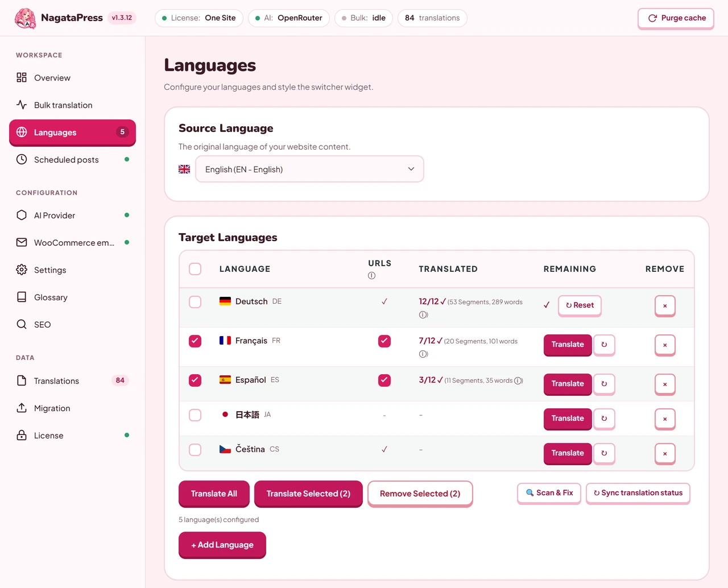Click the Translate All button
The height and width of the screenshot is (588, 728).
coord(214,494)
